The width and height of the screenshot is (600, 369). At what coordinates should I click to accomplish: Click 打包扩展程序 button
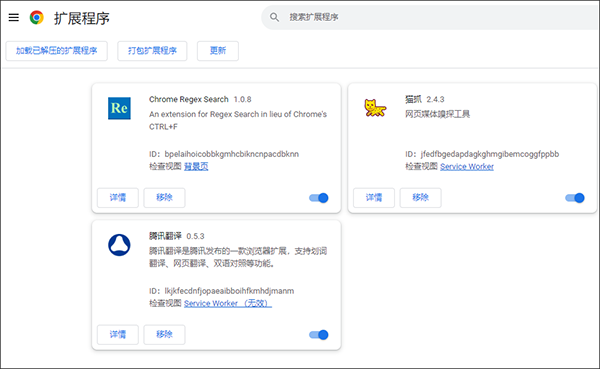(x=152, y=51)
